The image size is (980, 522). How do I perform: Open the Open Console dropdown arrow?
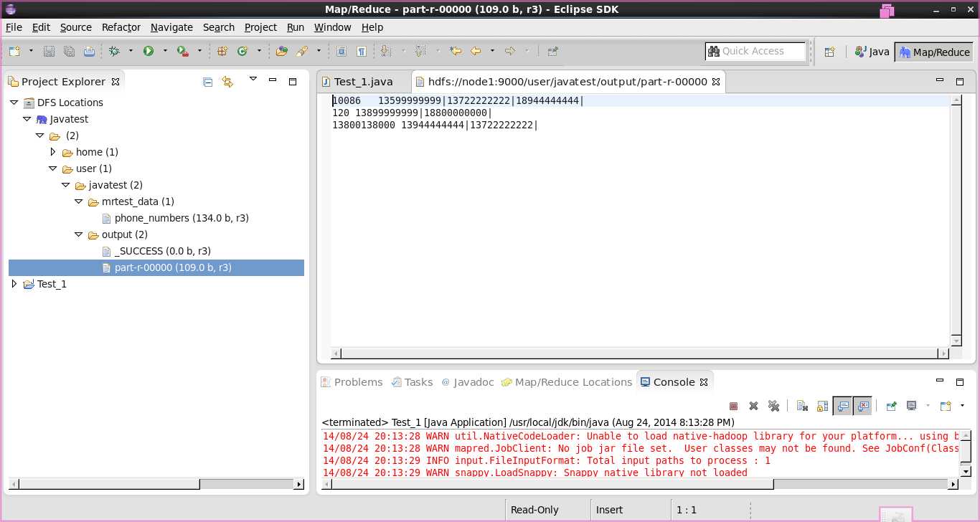pyautogui.click(x=962, y=406)
